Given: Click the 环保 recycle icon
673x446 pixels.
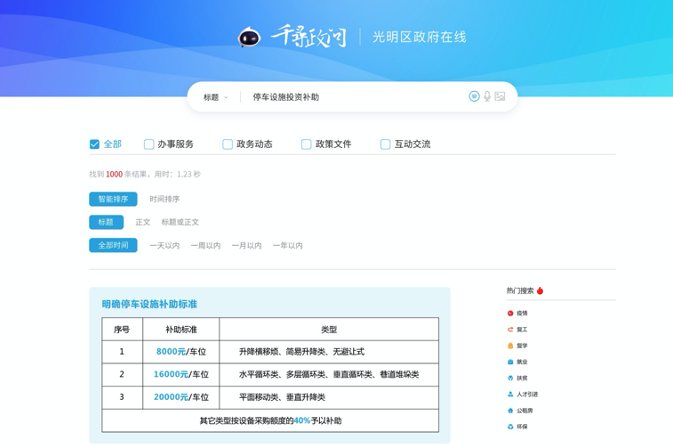Looking at the screenshot, I should coord(511,427).
